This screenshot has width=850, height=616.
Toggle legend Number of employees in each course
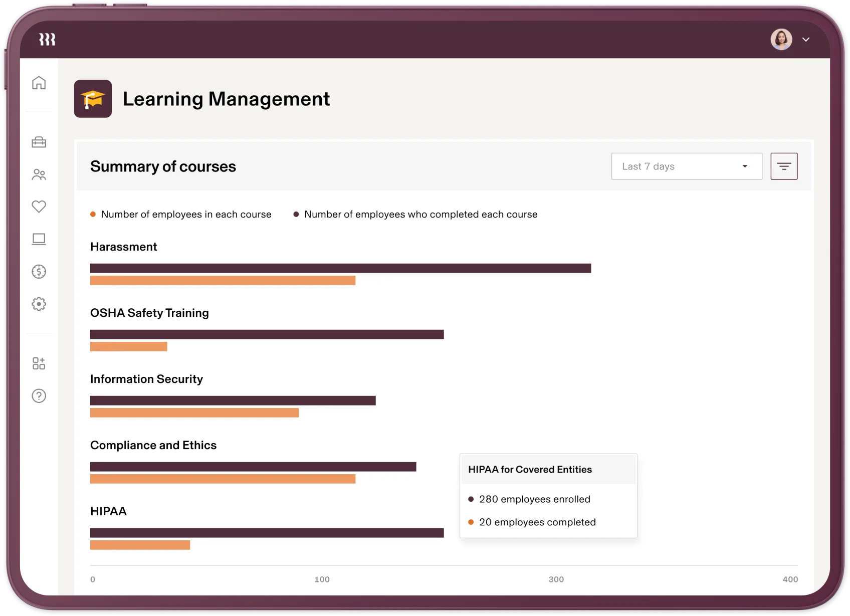pos(181,215)
